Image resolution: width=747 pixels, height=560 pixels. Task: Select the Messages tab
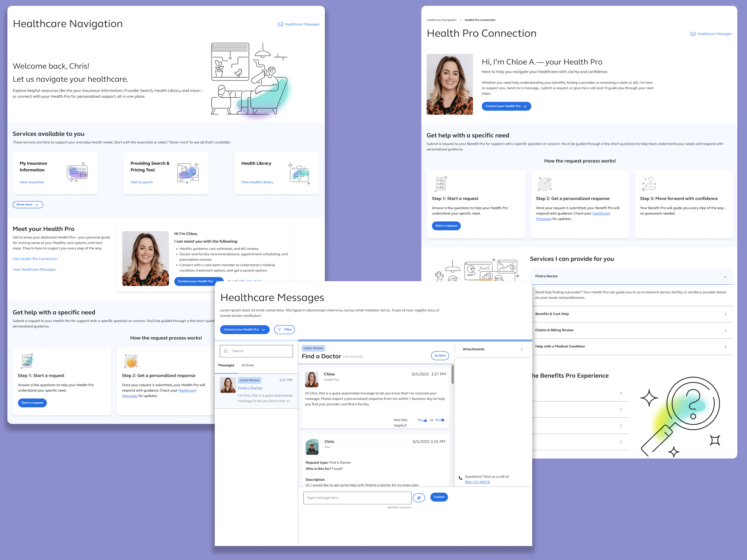click(226, 365)
